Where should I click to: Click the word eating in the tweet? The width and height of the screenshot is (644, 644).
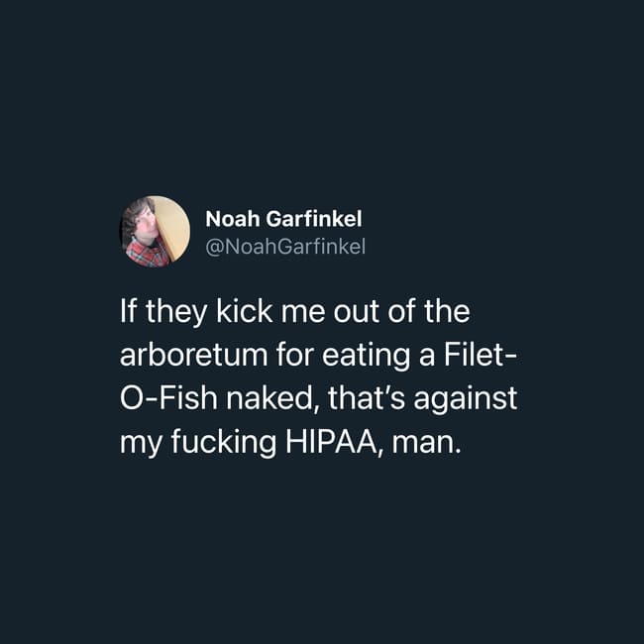pos(366,356)
